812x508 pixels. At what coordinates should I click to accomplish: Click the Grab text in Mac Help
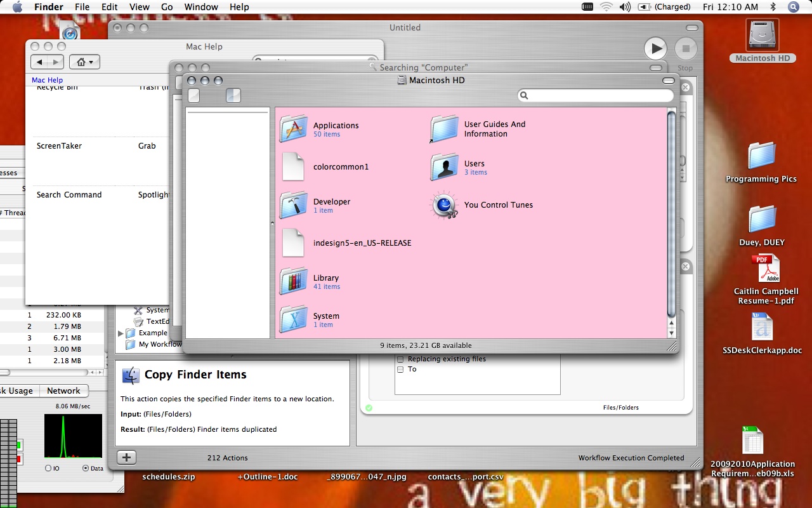point(147,146)
